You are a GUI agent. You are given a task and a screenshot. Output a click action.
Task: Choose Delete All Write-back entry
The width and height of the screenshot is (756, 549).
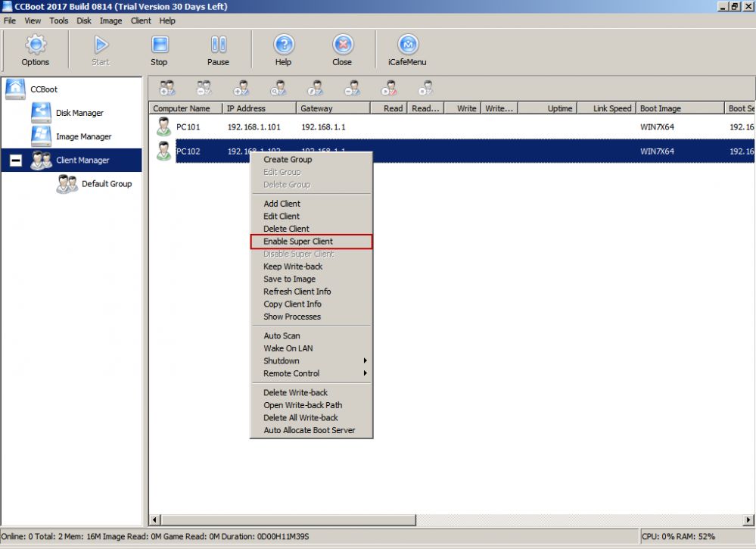coord(312,418)
